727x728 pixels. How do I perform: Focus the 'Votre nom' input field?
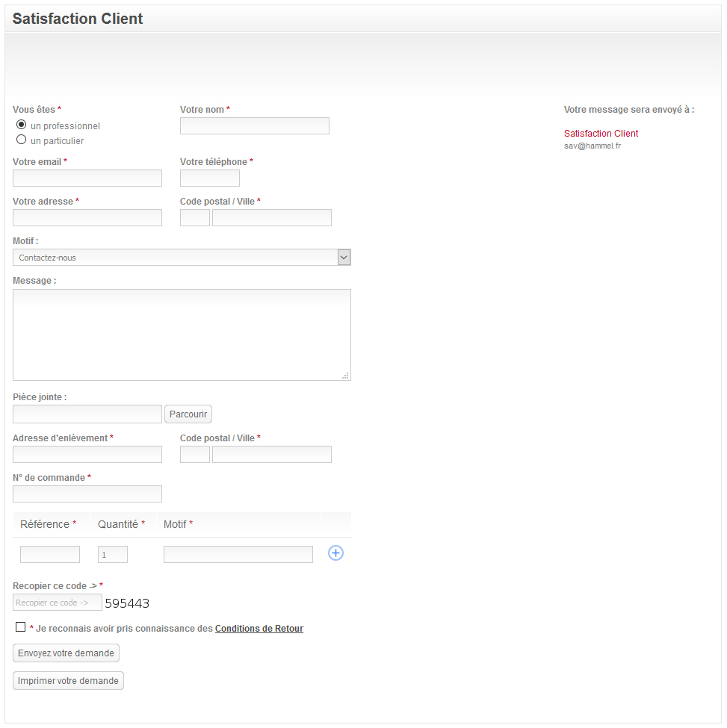[x=255, y=126]
